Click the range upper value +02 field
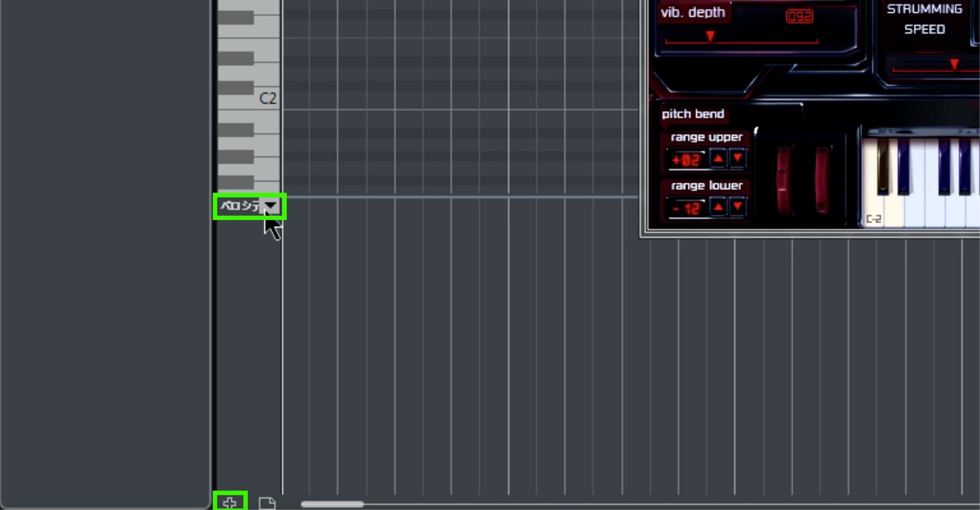 point(686,160)
